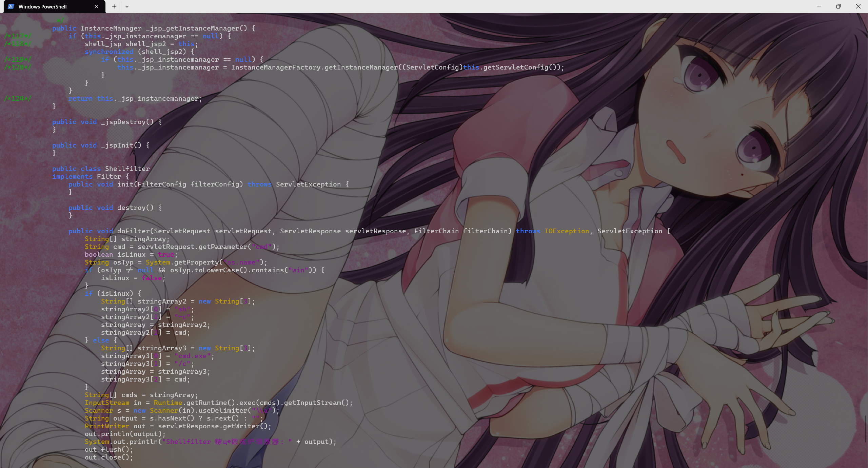Expand the new tab profiles dropdown chevron
868x468 pixels.
(x=127, y=6)
